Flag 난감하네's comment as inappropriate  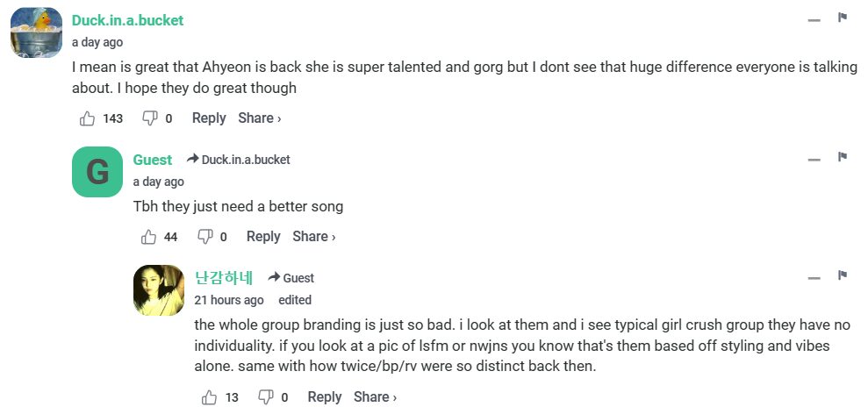point(842,275)
